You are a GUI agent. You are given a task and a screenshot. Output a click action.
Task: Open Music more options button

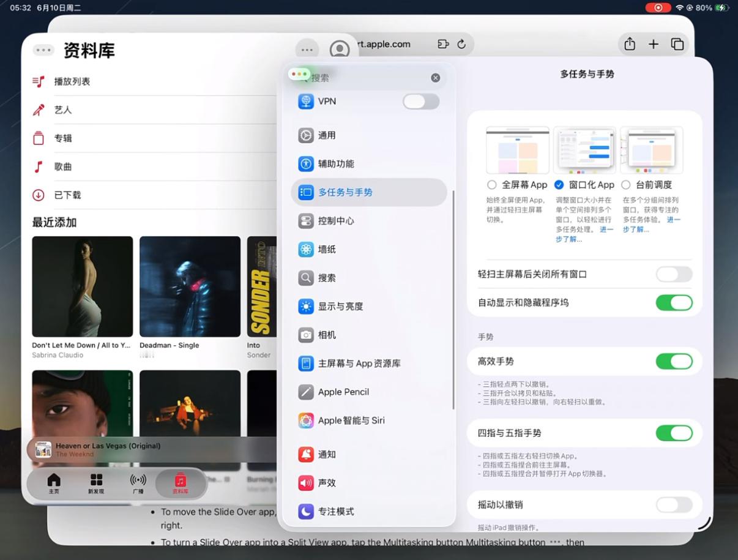(307, 50)
